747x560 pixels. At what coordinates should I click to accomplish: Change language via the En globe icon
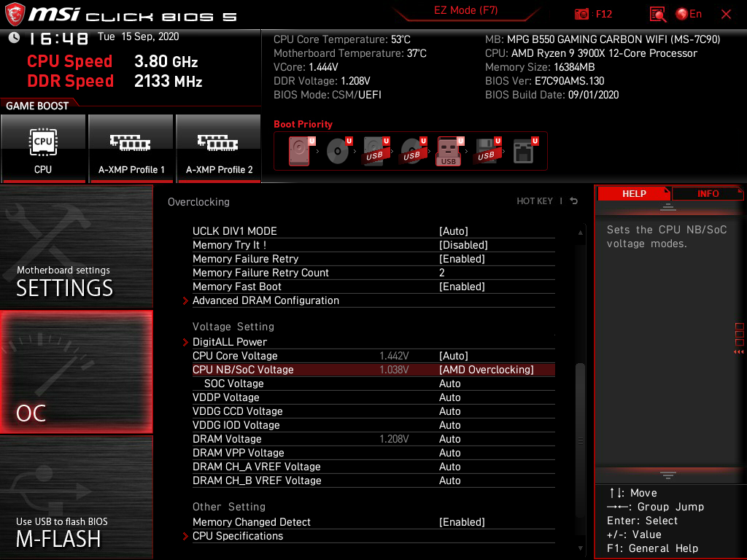(689, 15)
